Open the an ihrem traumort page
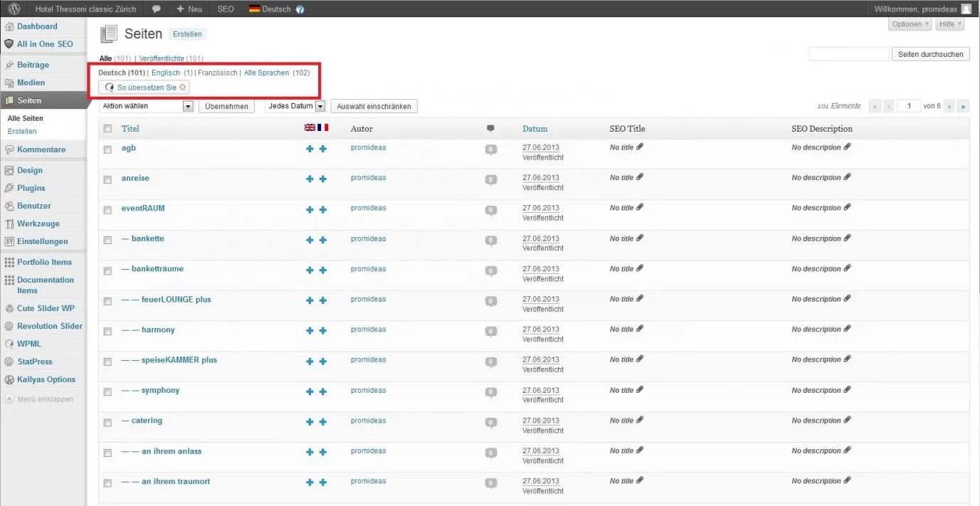 176,482
